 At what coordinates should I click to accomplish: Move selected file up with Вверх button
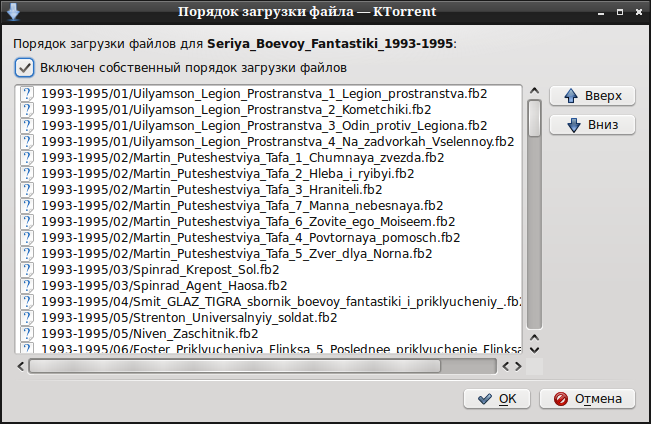(x=592, y=96)
